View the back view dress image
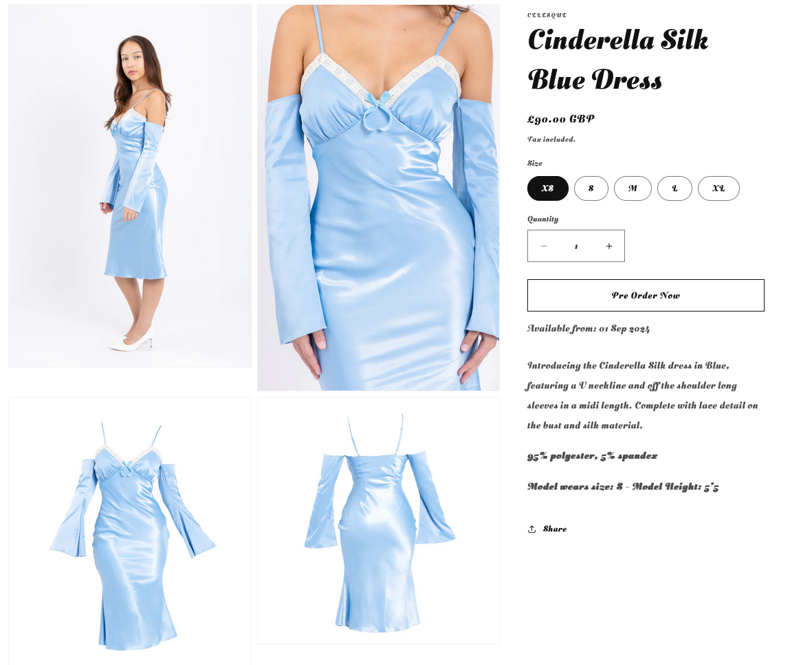 coord(379,521)
